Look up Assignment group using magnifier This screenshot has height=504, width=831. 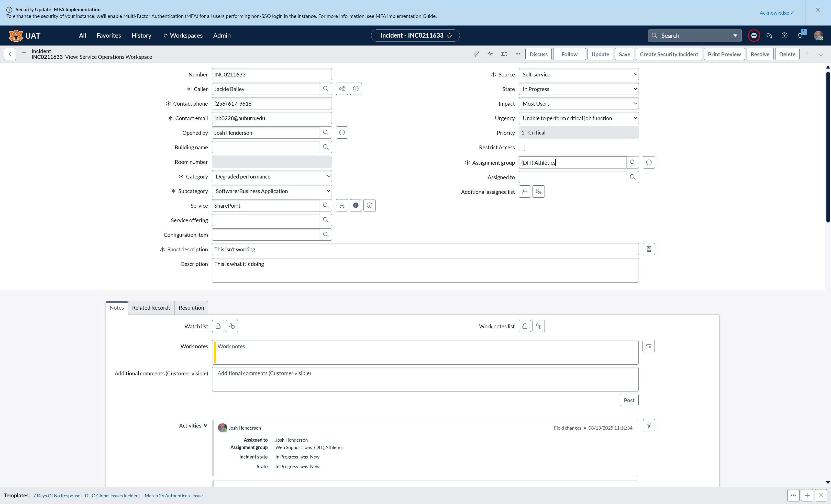coord(633,162)
